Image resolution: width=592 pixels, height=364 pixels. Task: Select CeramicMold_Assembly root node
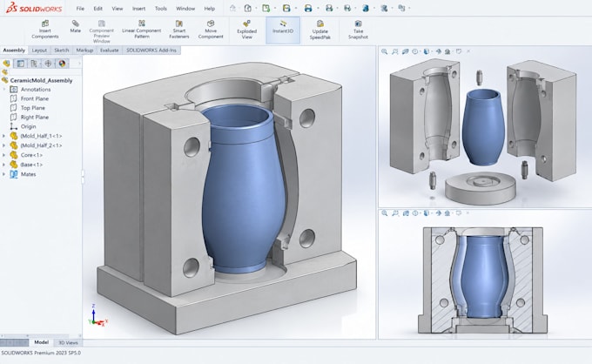pyautogui.click(x=41, y=80)
